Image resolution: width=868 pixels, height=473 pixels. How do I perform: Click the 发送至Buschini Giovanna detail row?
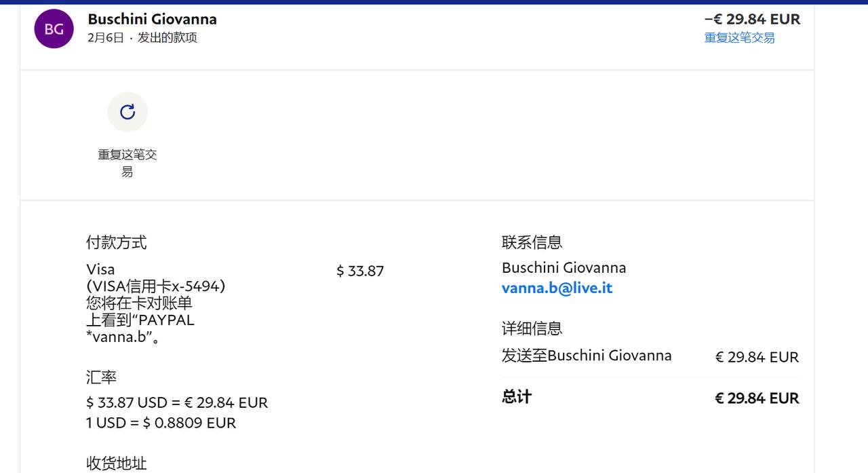pyautogui.click(x=587, y=356)
